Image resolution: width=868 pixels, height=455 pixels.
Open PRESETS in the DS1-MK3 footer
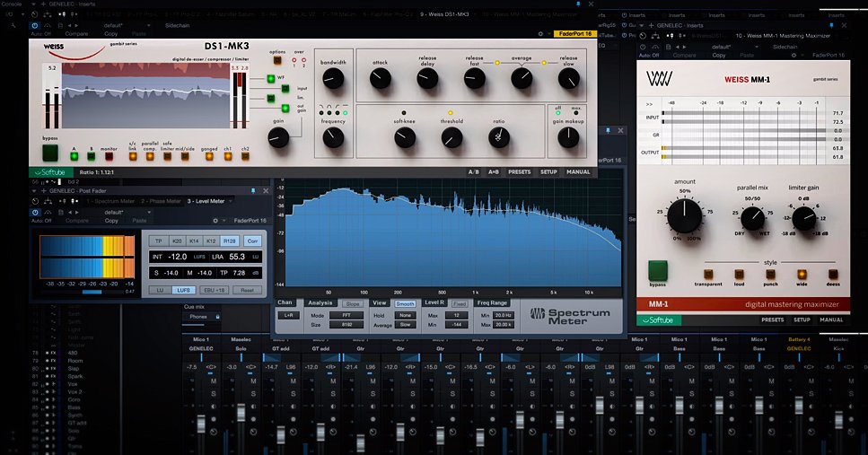tap(519, 171)
